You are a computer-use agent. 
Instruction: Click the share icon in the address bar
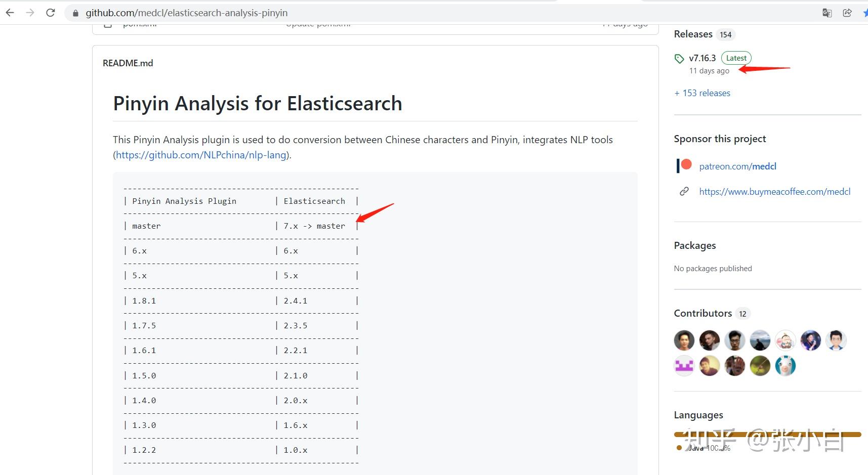click(x=848, y=13)
